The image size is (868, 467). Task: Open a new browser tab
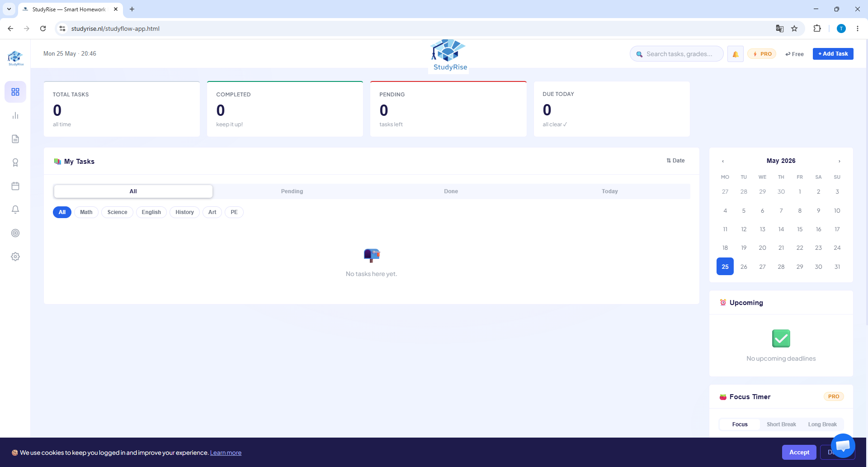(x=132, y=9)
